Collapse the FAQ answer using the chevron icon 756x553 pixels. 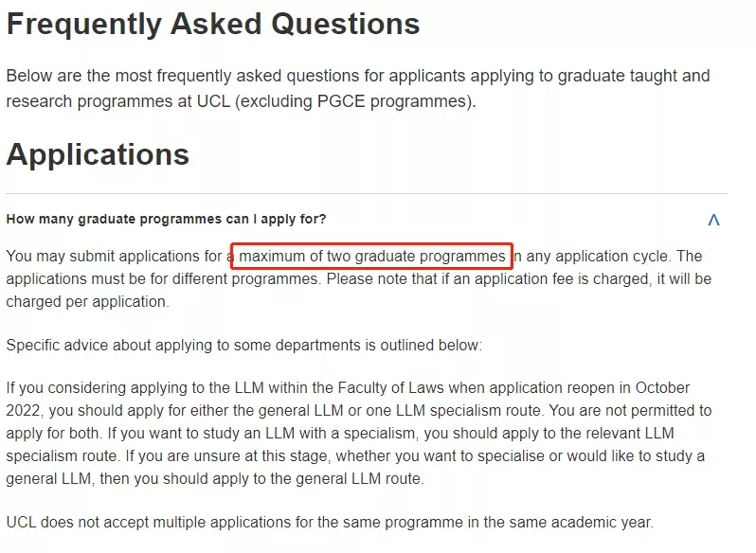[713, 220]
